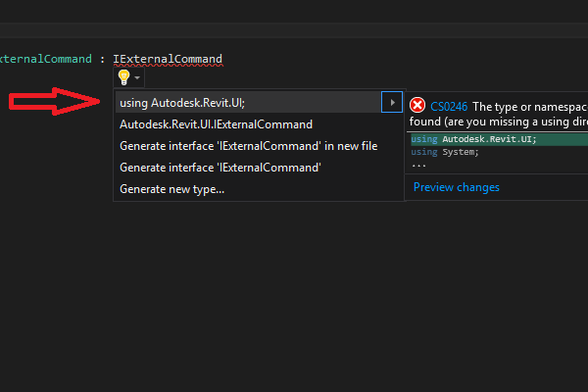Click the highlighted 'using Autodesk.Revit.UI;' preview line
588x392 pixels.
tap(499, 139)
